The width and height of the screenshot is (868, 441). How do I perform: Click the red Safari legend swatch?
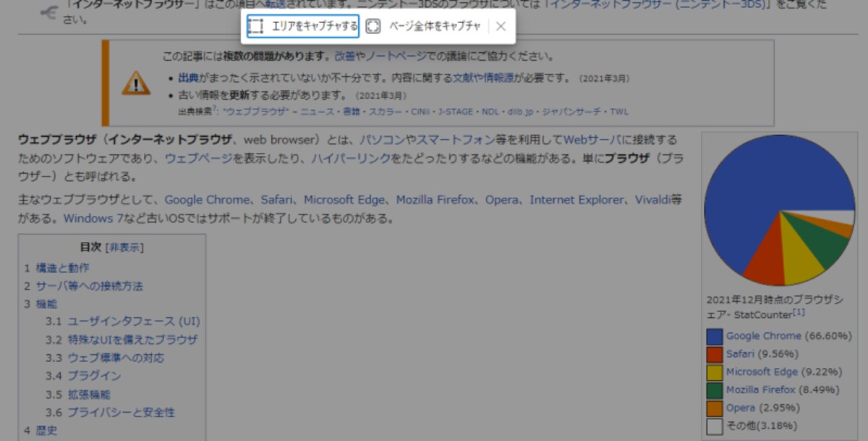(x=715, y=354)
